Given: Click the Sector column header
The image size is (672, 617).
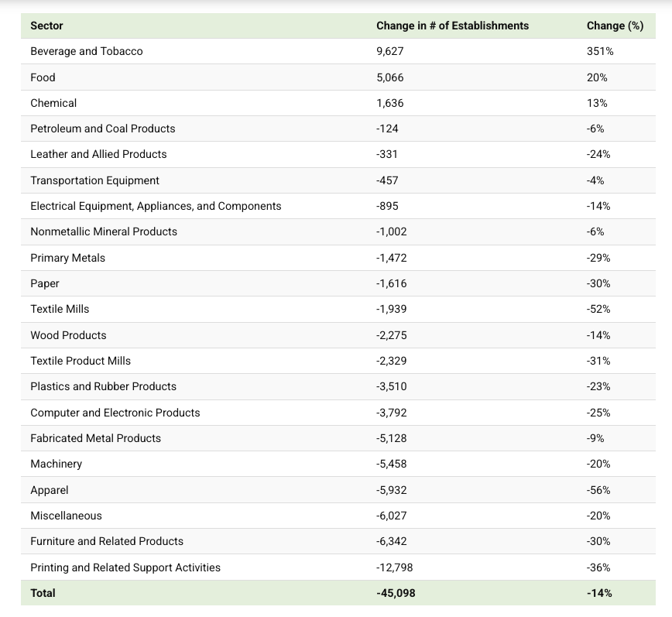Looking at the screenshot, I should click(46, 26).
